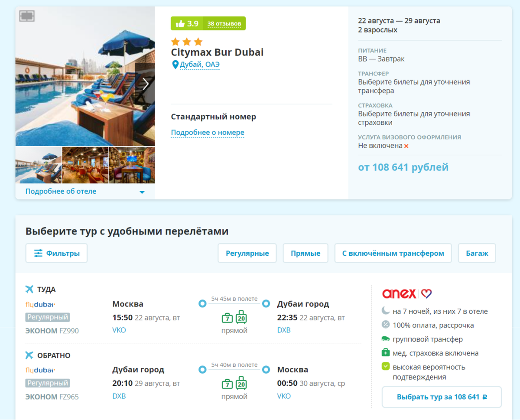Toggle the Регулярные flights filter
The image size is (520, 420).
247,253
